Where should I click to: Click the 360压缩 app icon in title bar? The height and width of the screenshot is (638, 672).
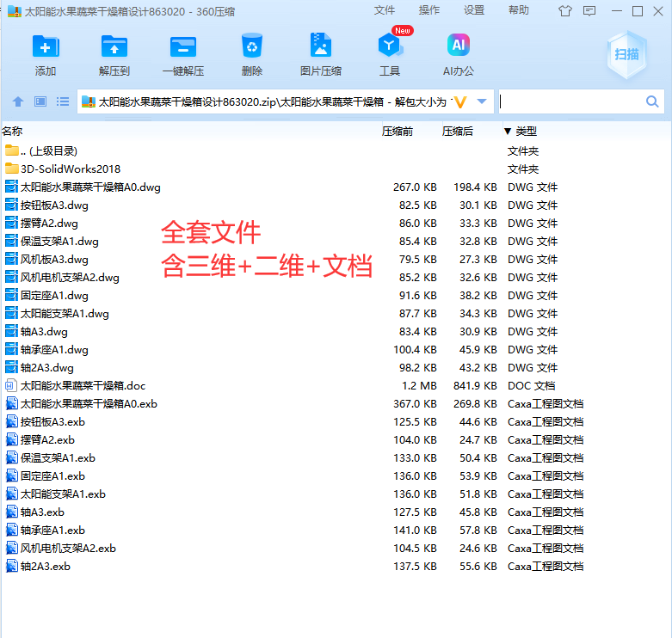(15, 11)
